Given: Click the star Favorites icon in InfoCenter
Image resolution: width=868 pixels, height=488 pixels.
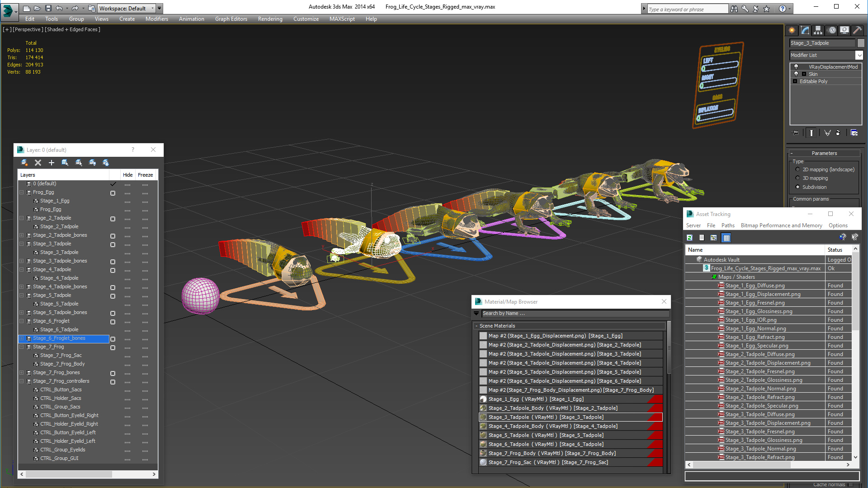Looking at the screenshot, I should 767,9.
